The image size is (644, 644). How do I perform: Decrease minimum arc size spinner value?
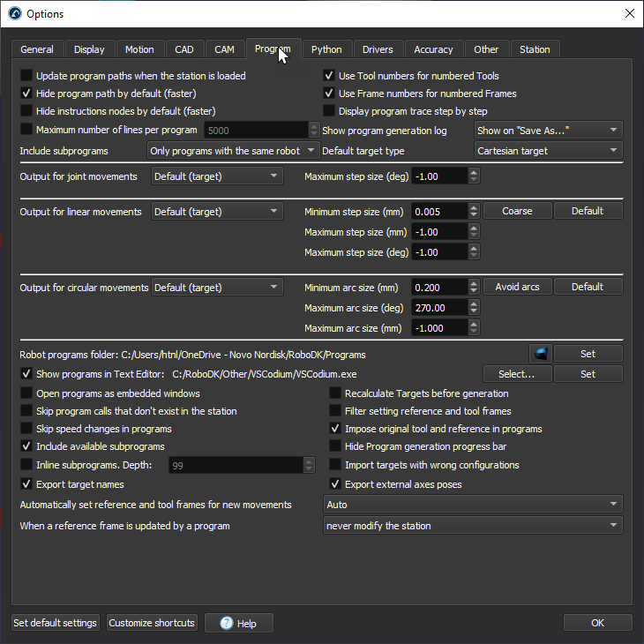coord(475,291)
